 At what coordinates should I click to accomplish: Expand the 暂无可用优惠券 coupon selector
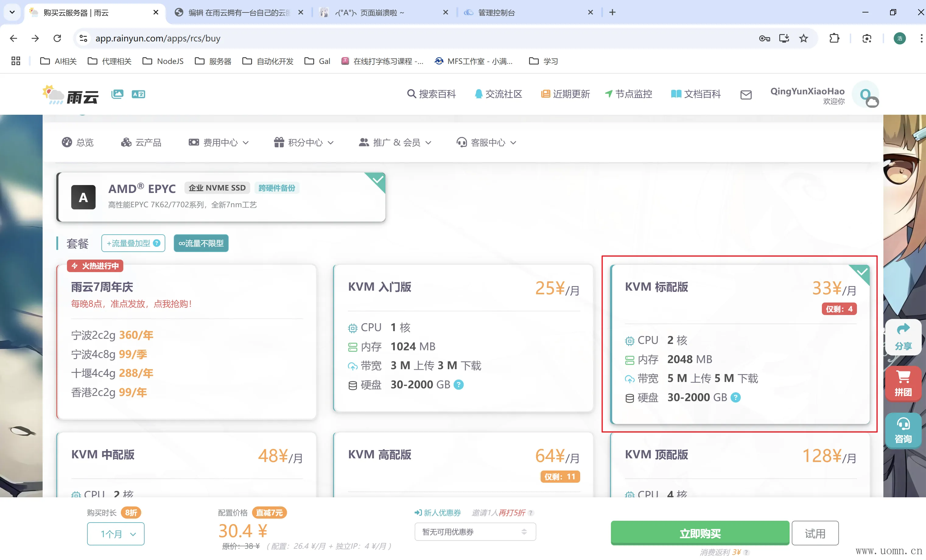tap(475, 532)
